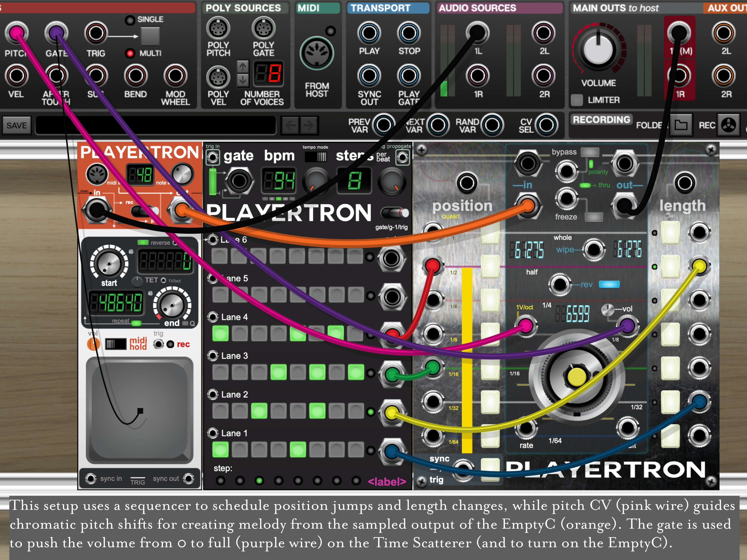This screenshot has width=747, height=560.
Task: Enable first step of Lane 1
Action: (x=220, y=450)
